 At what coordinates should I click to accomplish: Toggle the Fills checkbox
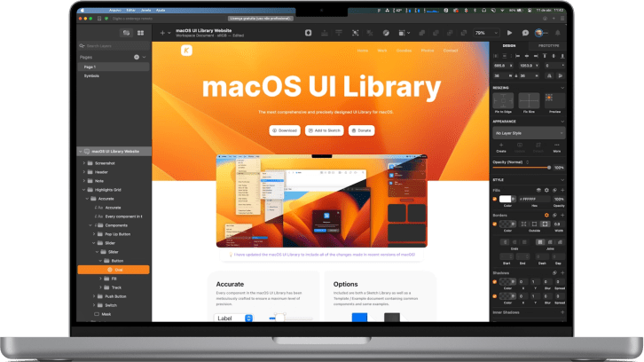(x=496, y=199)
